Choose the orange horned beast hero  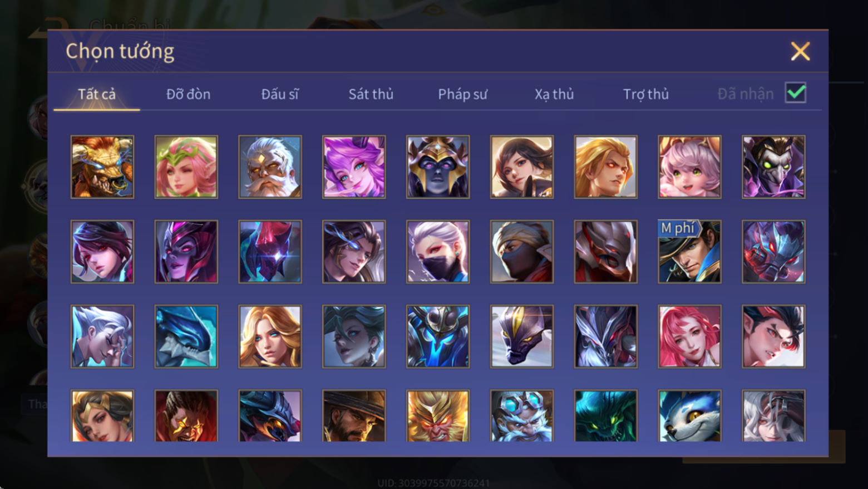(102, 167)
